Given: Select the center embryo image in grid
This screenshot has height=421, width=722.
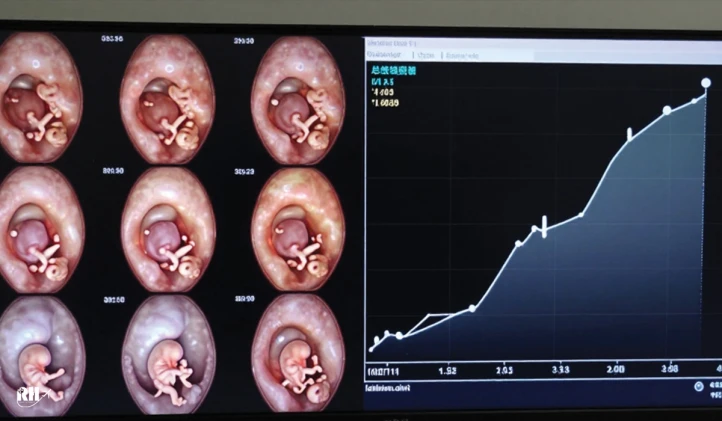Looking at the screenshot, I should (x=167, y=228).
